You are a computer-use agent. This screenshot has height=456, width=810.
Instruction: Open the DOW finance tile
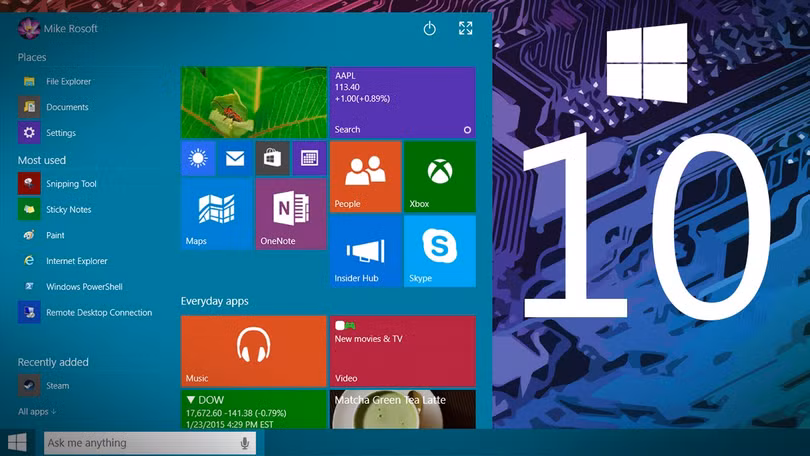pos(254,410)
